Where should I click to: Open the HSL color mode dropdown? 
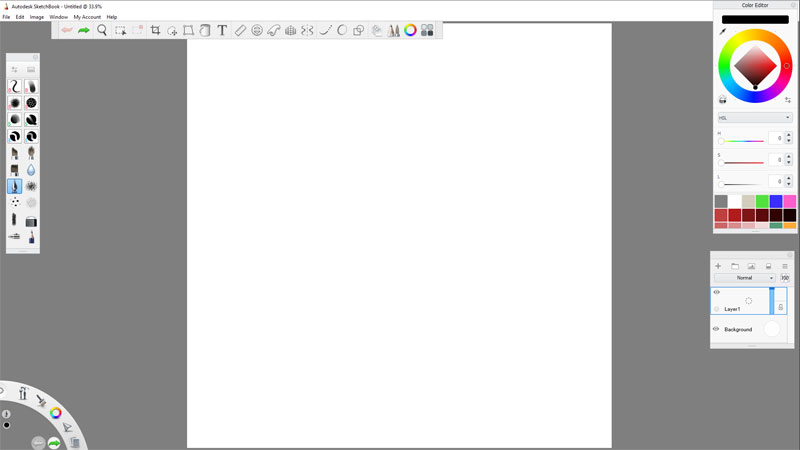point(755,118)
